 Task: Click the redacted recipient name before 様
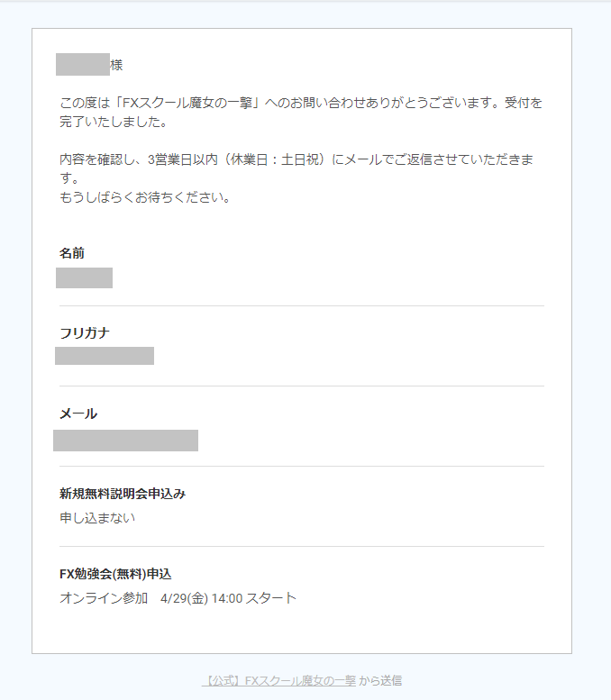(83, 64)
